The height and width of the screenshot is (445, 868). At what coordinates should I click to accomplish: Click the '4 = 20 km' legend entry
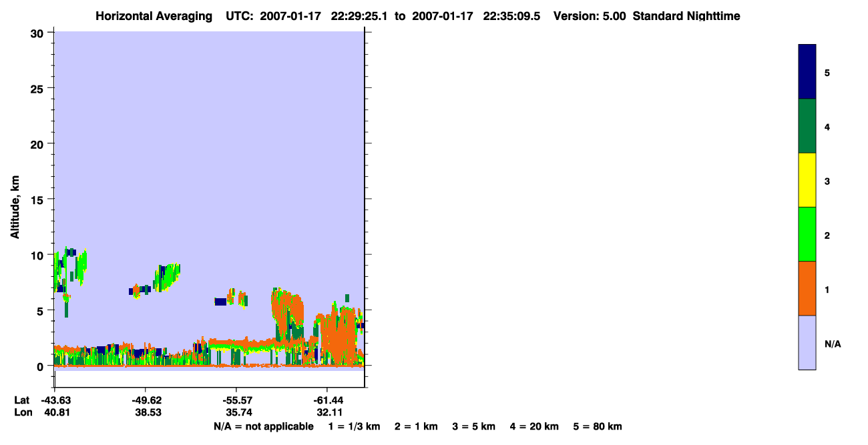point(535,426)
